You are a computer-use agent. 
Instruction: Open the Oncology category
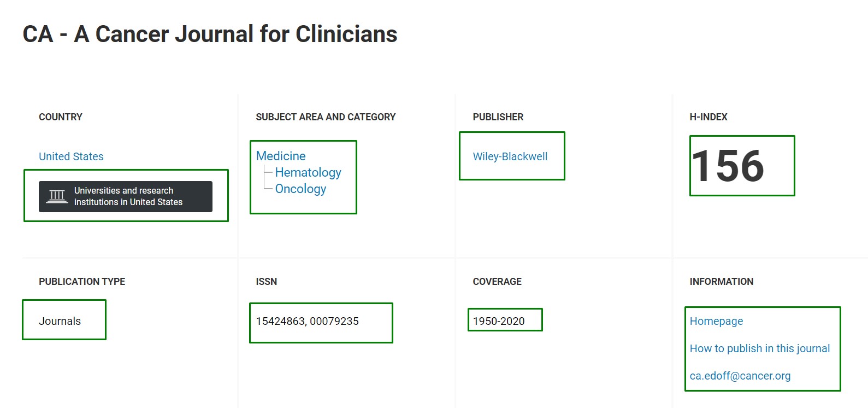tap(300, 189)
